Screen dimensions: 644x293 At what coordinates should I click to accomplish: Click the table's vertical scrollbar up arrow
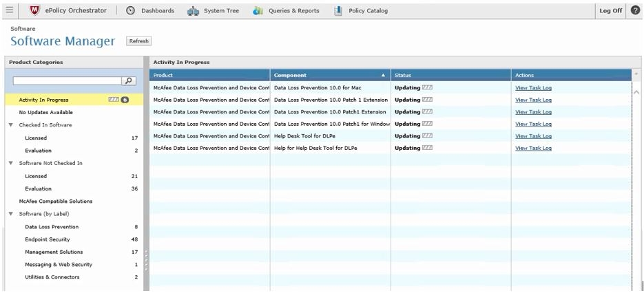[636, 91]
